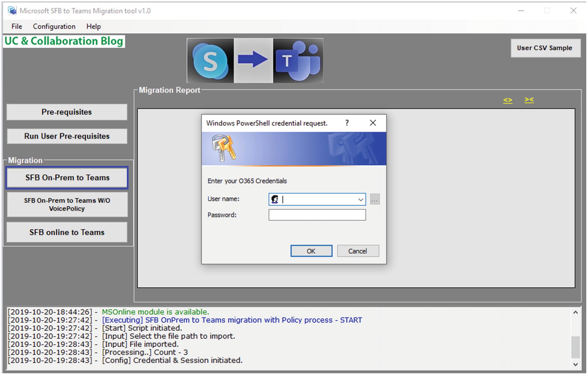Click the Microsoft Teams logo icon
Viewport: 588px width, 375px height.
[x=298, y=61]
